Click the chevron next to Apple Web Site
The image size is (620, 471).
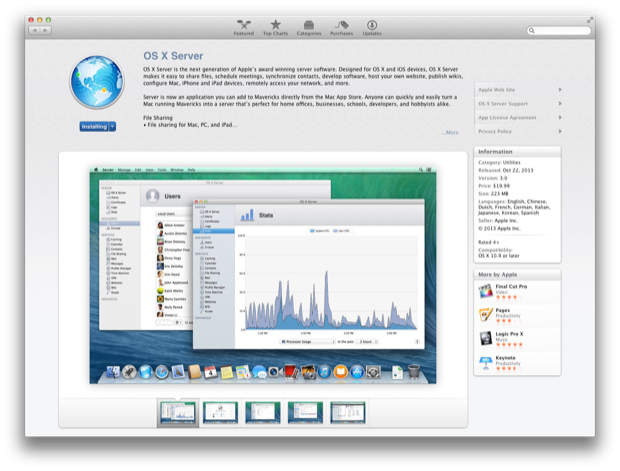[x=560, y=90]
